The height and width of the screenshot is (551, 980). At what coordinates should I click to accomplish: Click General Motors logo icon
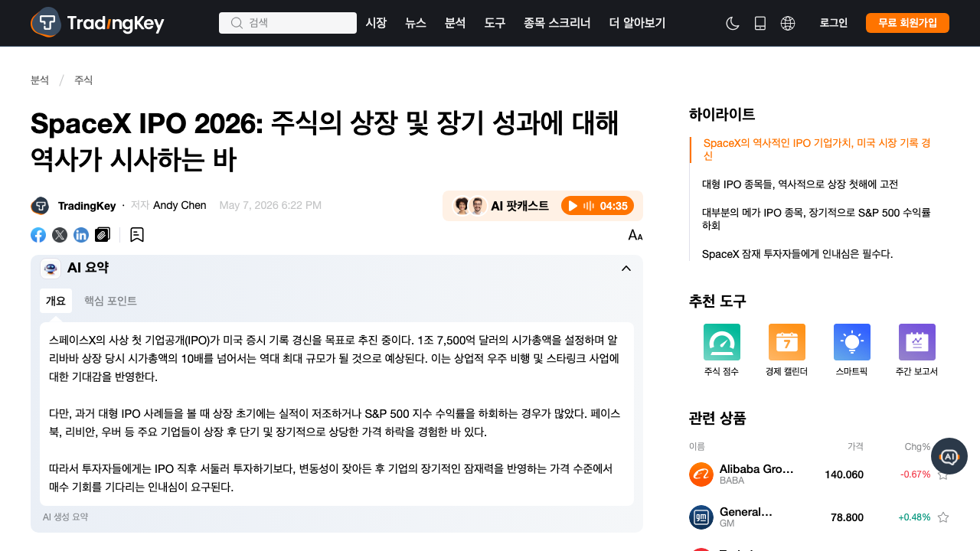click(x=701, y=517)
